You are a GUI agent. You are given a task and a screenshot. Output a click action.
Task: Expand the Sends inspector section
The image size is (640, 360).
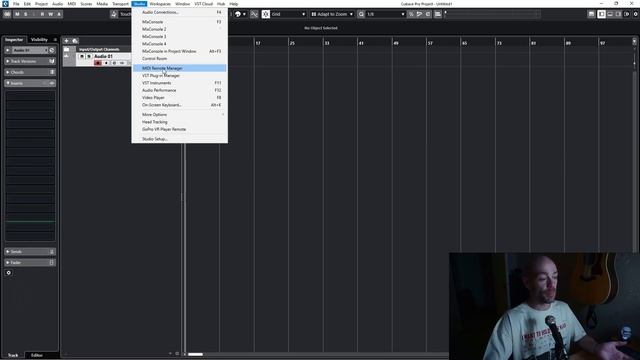(30, 251)
